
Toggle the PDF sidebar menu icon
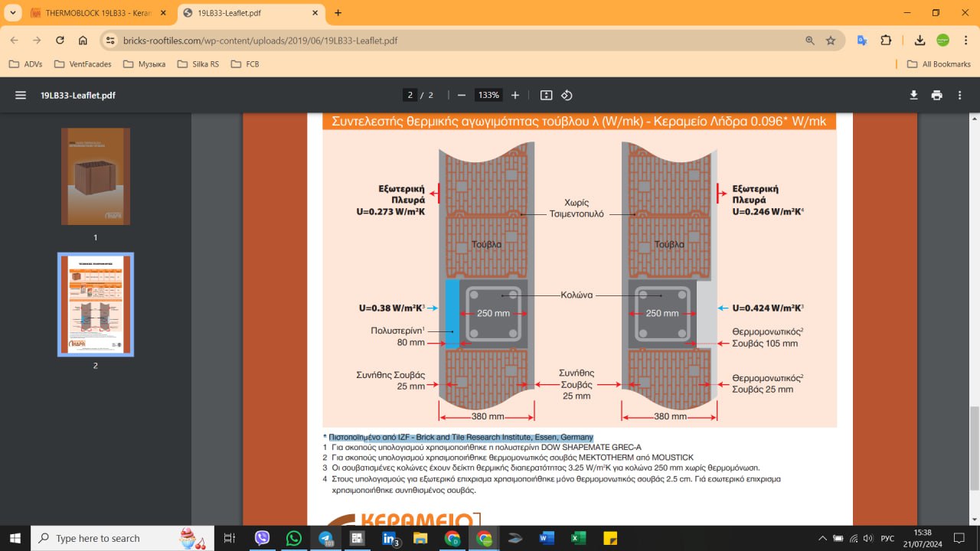21,95
